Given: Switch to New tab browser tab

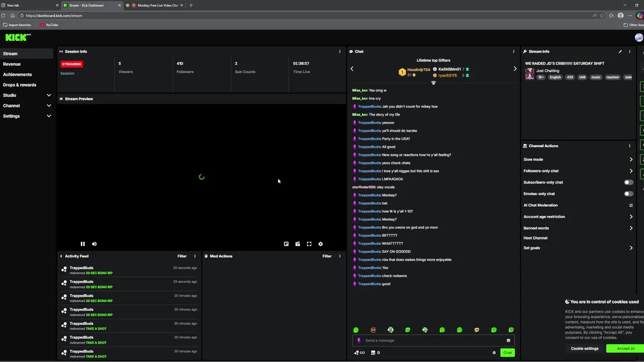Looking at the screenshot, I should (x=29, y=5).
